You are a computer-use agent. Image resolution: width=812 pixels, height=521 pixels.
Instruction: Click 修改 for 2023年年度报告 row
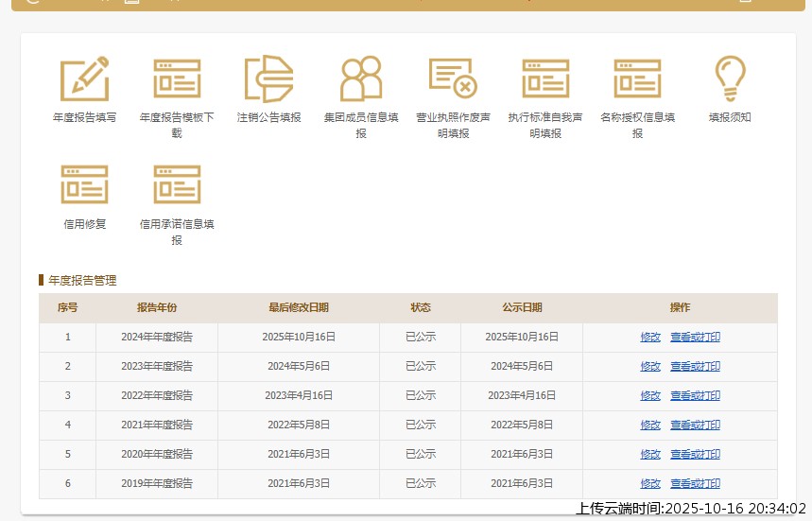(650, 367)
